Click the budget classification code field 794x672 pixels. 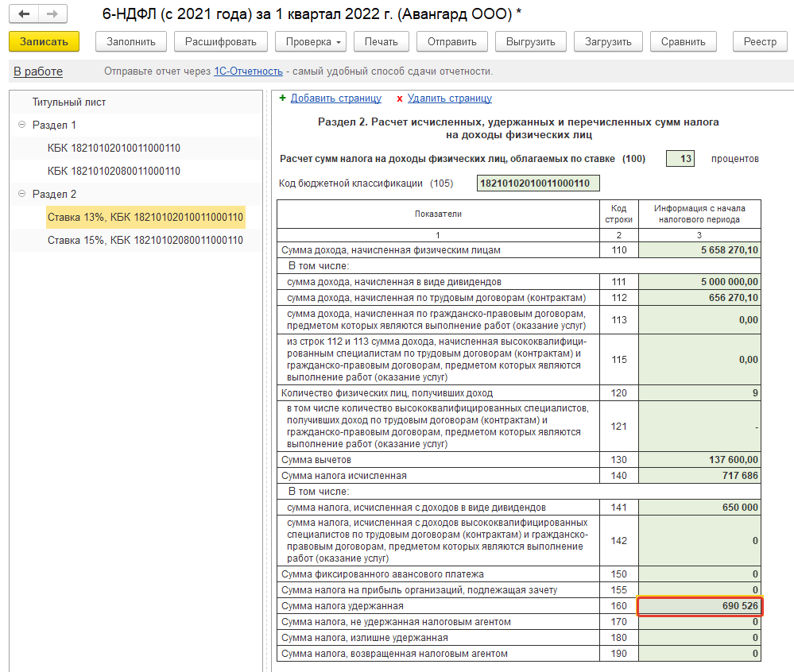pyautogui.click(x=538, y=183)
